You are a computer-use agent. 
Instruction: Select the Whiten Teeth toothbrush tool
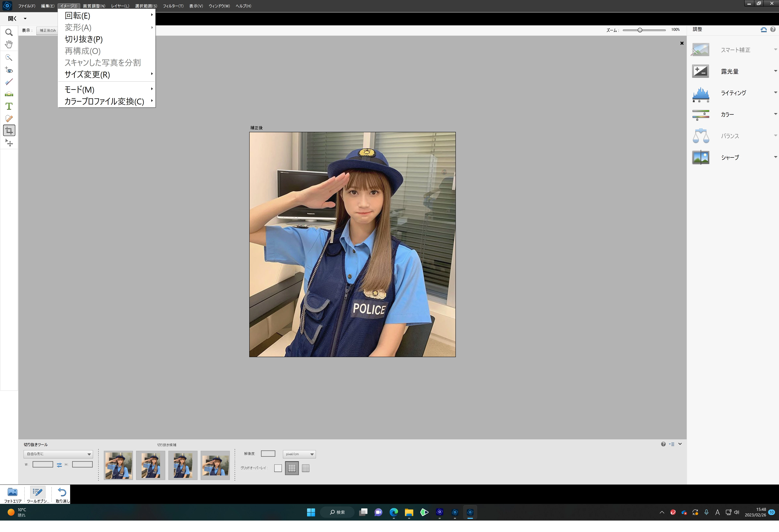coord(9,82)
